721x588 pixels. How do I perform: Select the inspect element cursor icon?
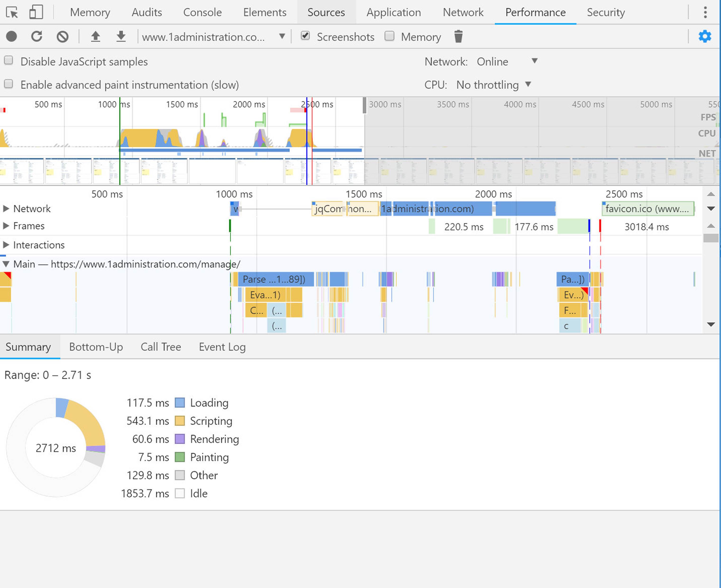pyautogui.click(x=12, y=12)
